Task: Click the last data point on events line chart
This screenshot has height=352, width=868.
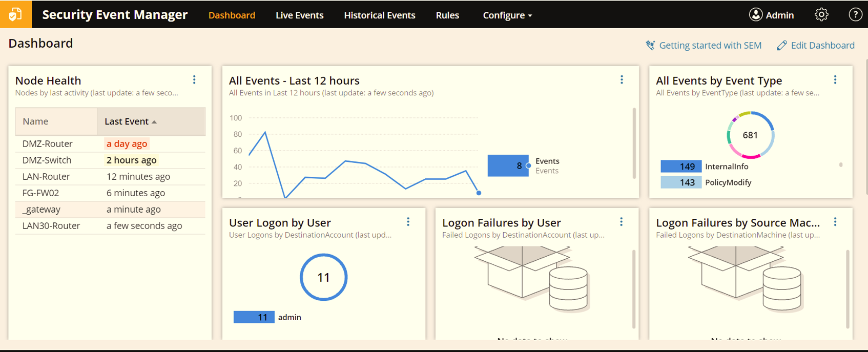Action: pos(479,193)
